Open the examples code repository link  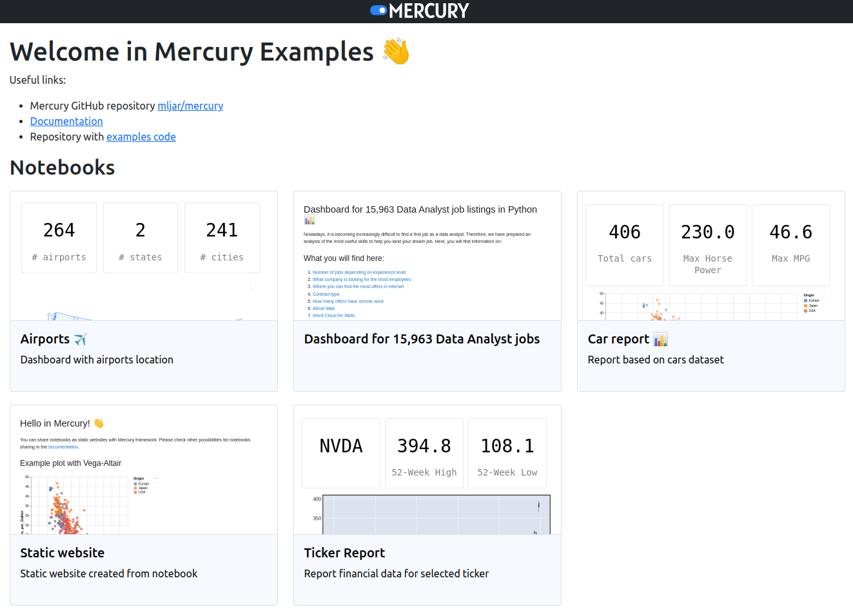click(x=141, y=137)
